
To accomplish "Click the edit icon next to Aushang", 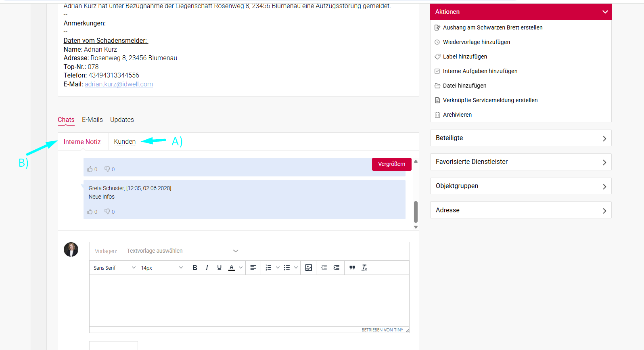I will pos(437,27).
